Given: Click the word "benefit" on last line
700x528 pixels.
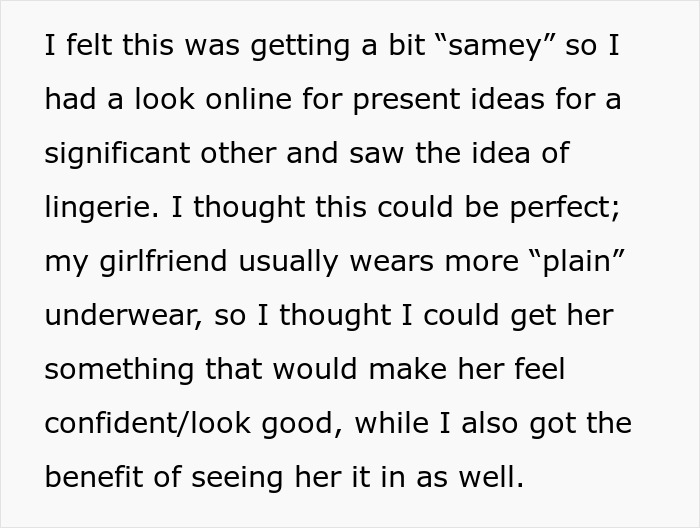Looking at the screenshot, I should coord(93,477).
